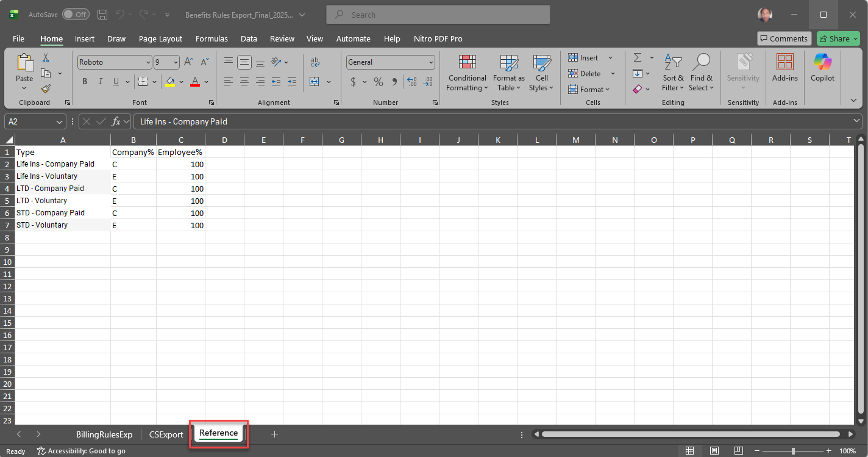Toggle Italic formatting
The width and height of the screenshot is (868, 457).
(x=101, y=82)
